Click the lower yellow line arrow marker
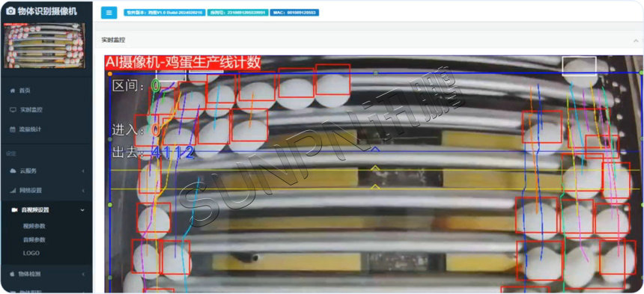This screenshot has width=644, height=294. 374,186
